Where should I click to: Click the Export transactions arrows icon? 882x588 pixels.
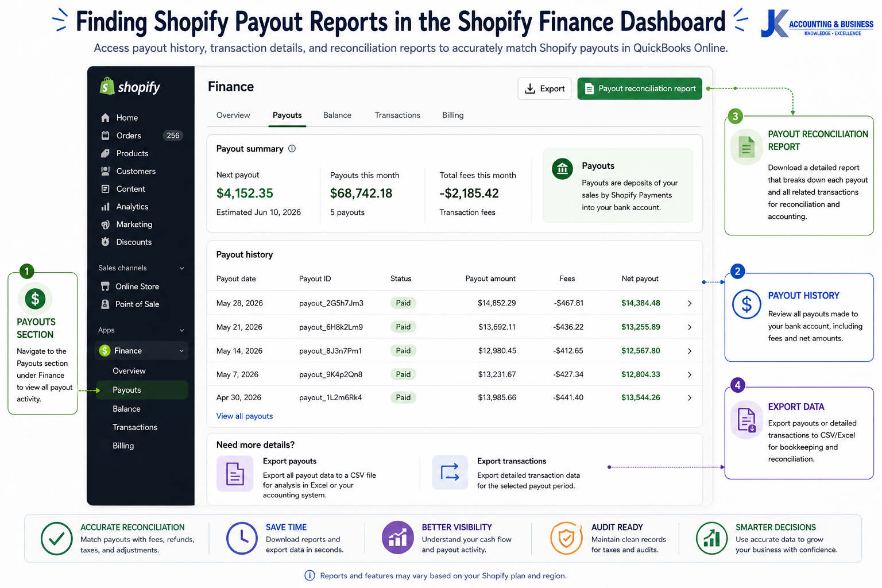coord(450,473)
